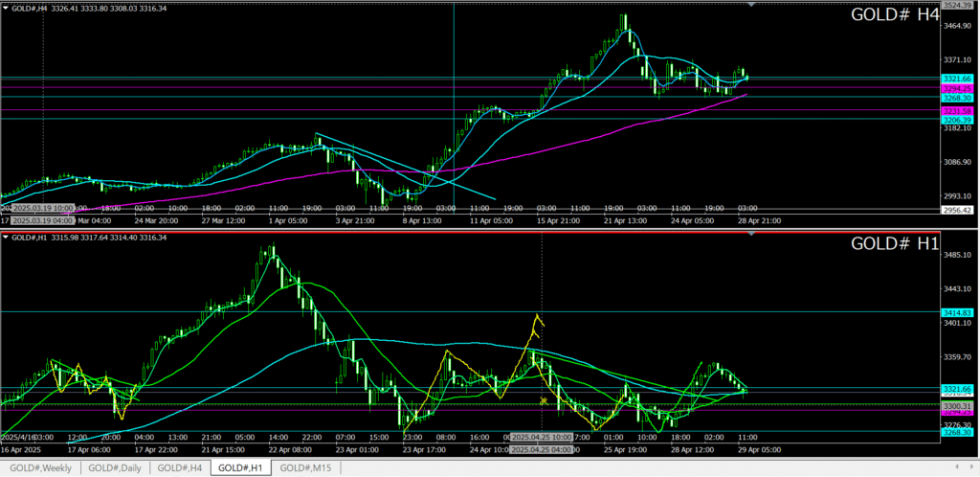
Task: Select the 3294.25 magenta price label
Action: (x=957, y=88)
